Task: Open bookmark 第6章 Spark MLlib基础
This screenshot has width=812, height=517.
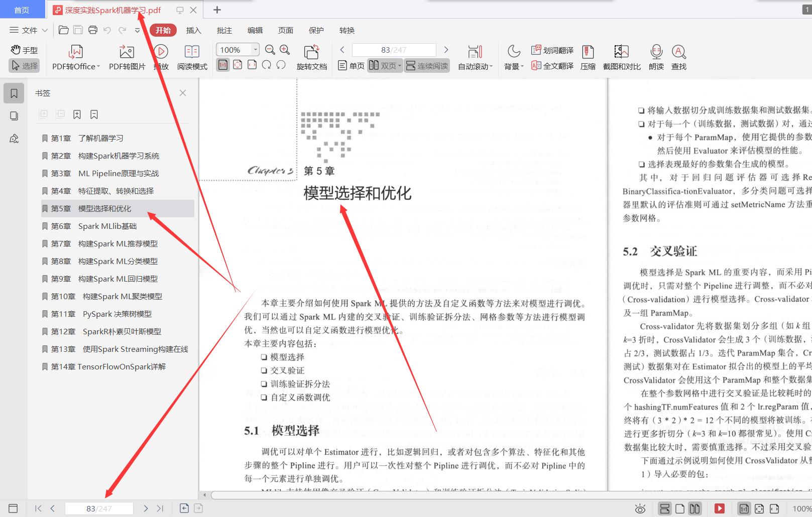Action: (117, 226)
